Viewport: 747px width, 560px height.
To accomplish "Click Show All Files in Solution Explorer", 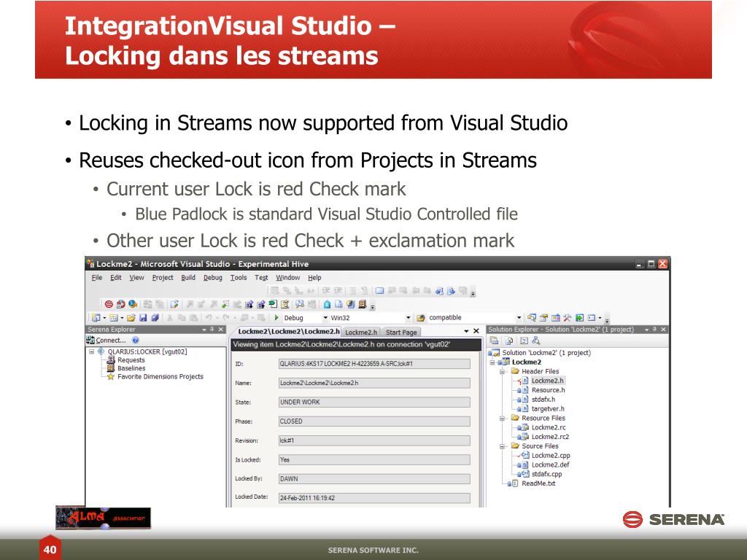I will [508, 341].
